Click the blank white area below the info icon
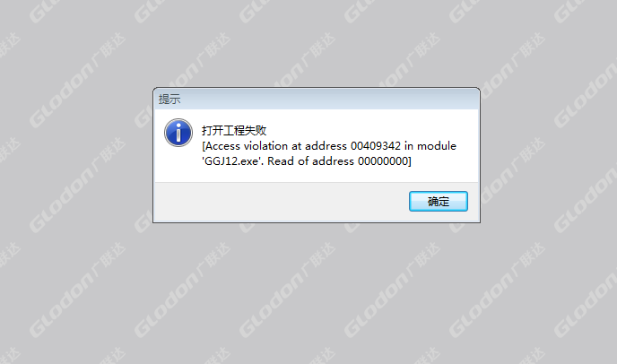 178,165
